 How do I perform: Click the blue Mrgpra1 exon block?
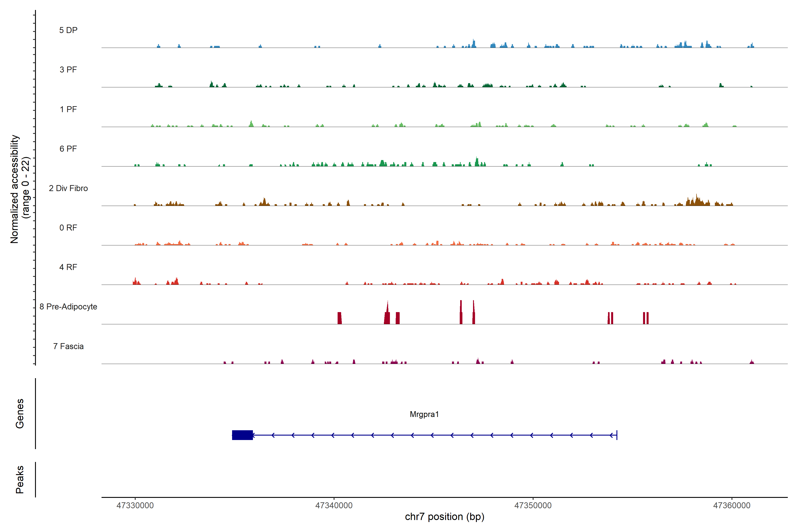coord(242,435)
